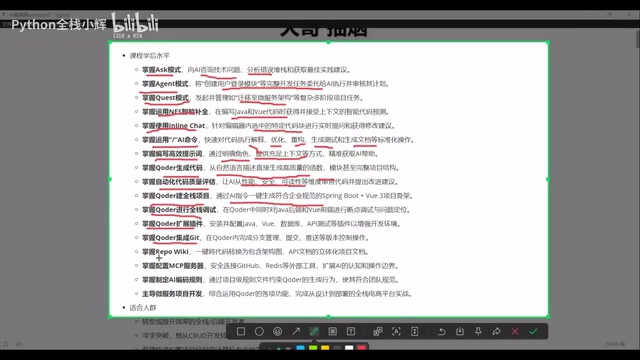The image size is (640, 360).
Task: Cancel screenshot with the red X
Action: [x=515, y=331]
